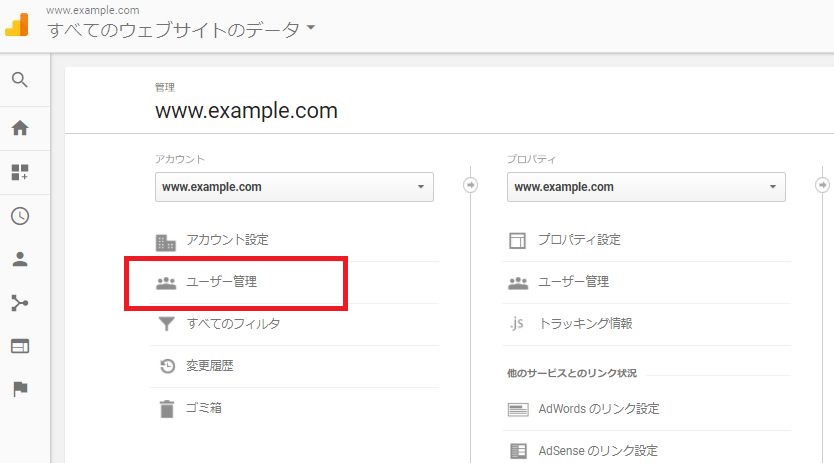Open AdWords のリンク設定

599,409
